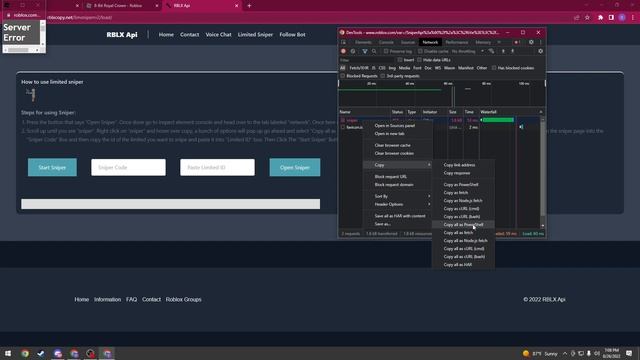Click the Start Sniper button
Screen dimensions: 640x360
point(52,167)
